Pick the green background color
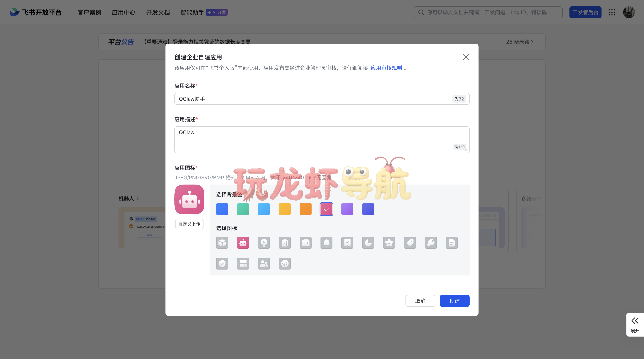 243,209
